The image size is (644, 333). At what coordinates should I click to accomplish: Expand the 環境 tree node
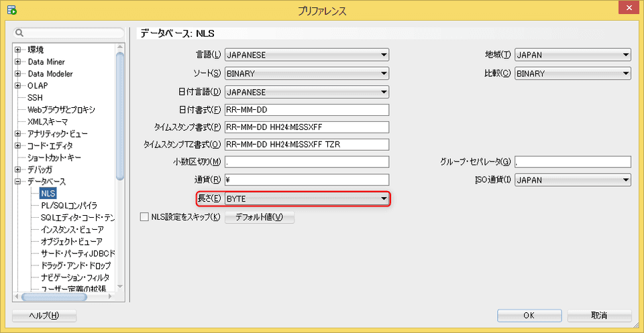(x=18, y=50)
